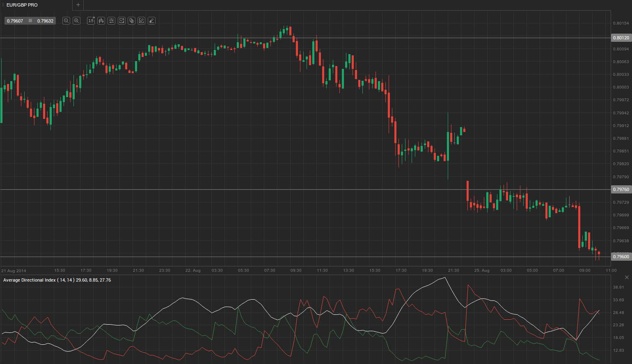
Task: Close the Average Directional Index panel
Action: pos(627,278)
